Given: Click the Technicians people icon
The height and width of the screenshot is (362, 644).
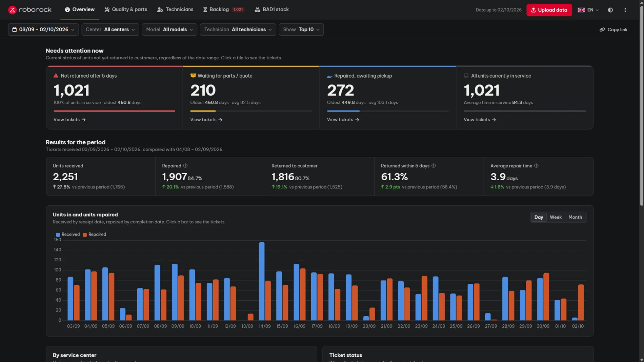Looking at the screenshot, I should (160, 10).
